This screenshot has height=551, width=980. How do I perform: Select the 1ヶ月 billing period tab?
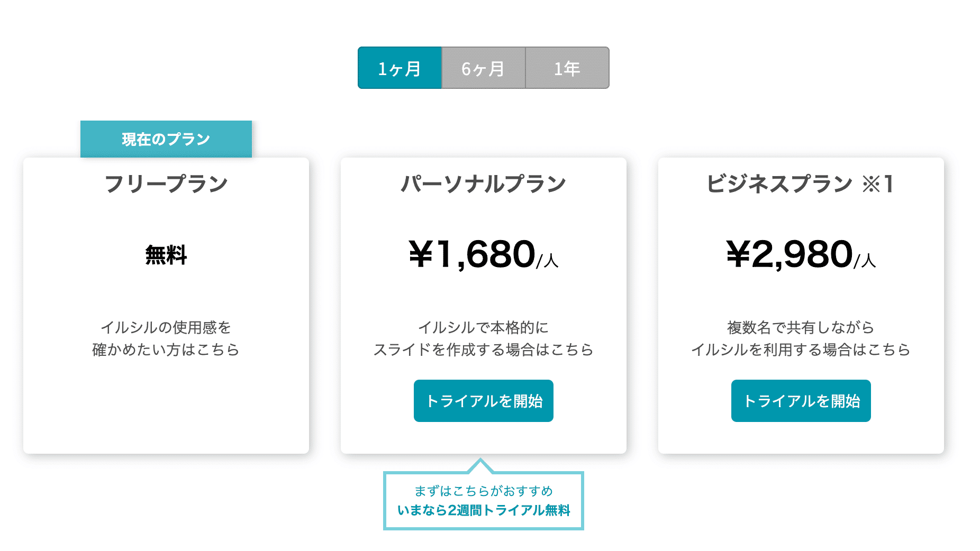(x=400, y=68)
